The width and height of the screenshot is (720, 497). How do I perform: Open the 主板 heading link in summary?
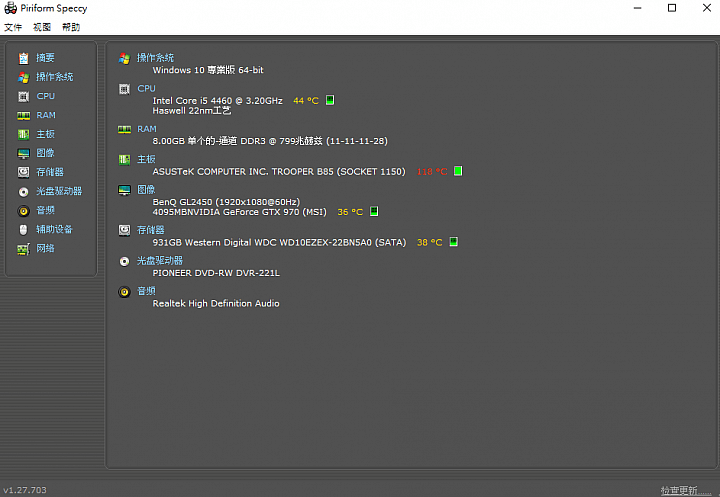[x=146, y=159]
